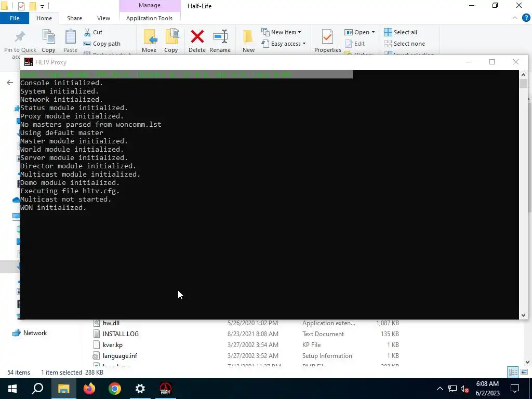This screenshot has height=399, width=532.
Task: Click properties checkmark in Quick Access Toolbar
Action: coord(21,6)
